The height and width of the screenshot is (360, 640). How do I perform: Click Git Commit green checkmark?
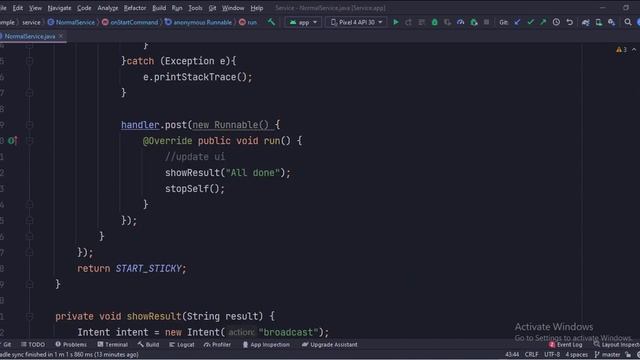[530, 22]
